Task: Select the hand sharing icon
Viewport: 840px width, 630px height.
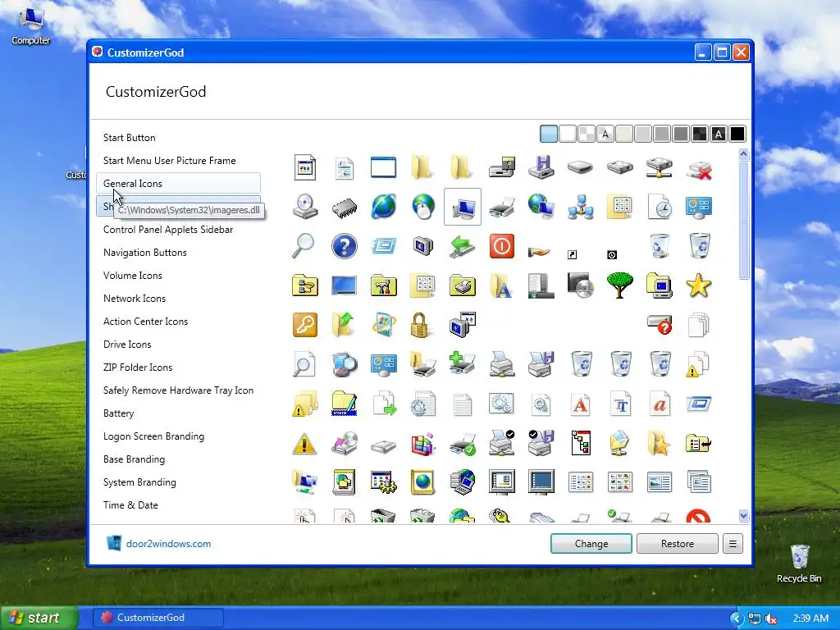Action: 540,251
